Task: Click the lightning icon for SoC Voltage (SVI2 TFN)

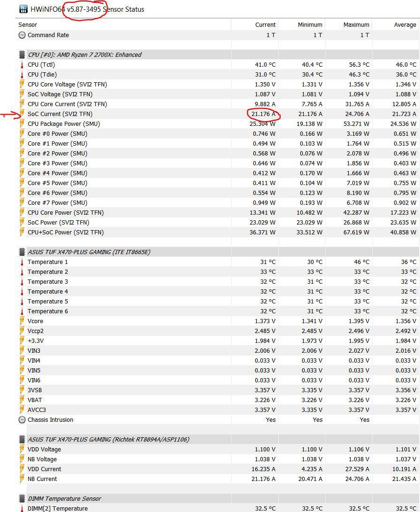Action: pyautogui.click(x=22, y=94)
